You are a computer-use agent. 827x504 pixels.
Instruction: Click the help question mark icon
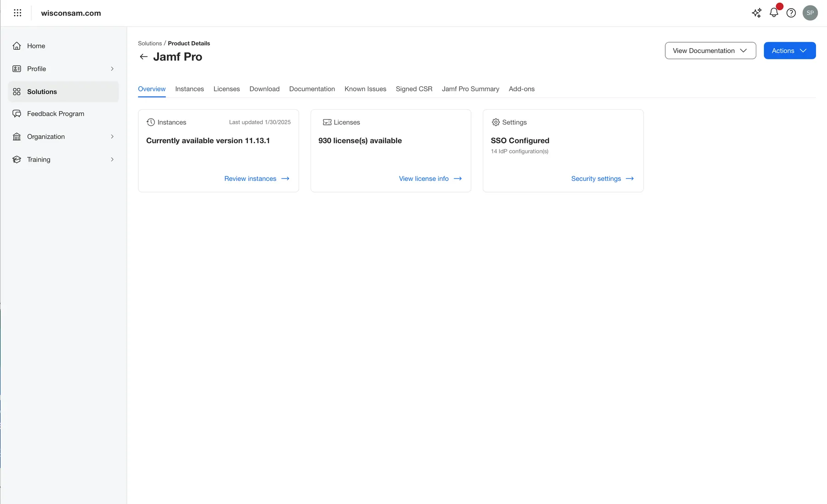click(791, 13)
